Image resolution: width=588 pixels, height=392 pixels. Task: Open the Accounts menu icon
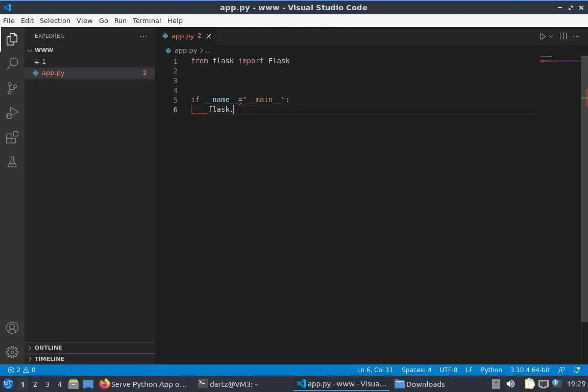click(x=12, y=328)
